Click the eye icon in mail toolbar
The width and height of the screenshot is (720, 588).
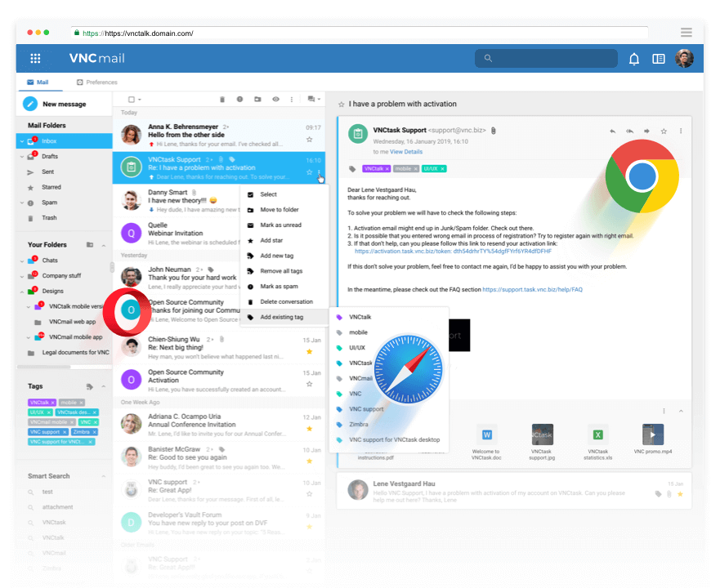pos(275,99)
